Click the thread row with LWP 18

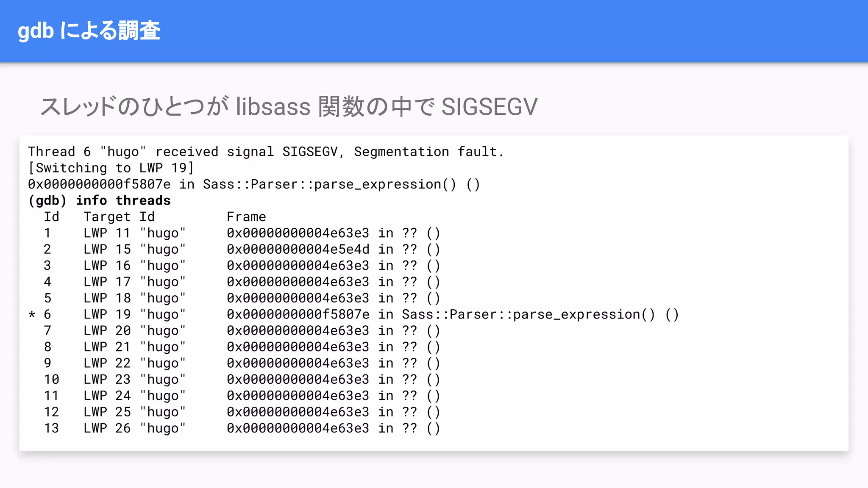pos(242,298)
